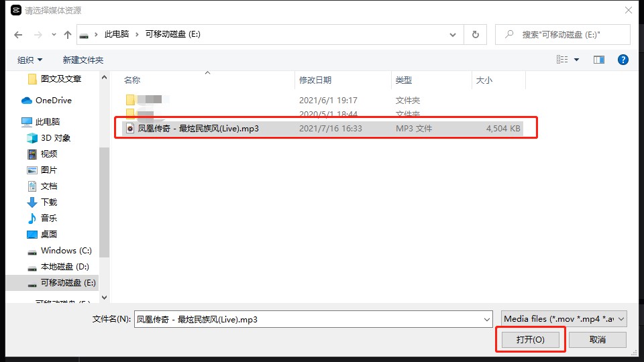
Task: Open 下载 folder in the sidebar
Action: point(42,202)
